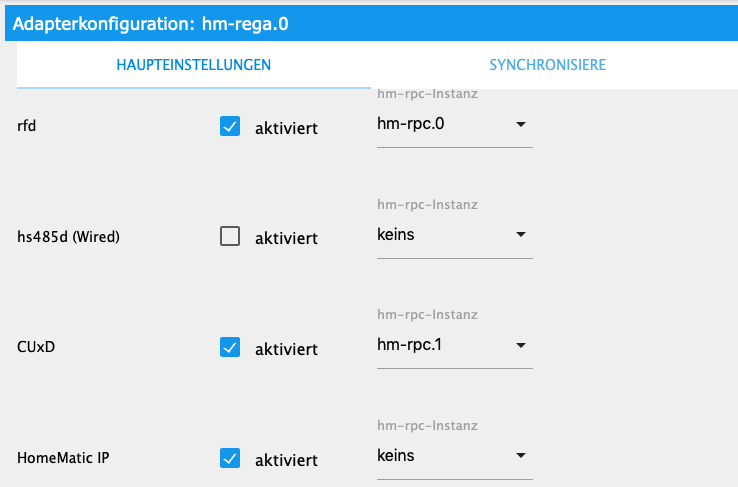Open the Synchronisiere tab
This screenshot has height=487, width=738.
pos(547,65)
